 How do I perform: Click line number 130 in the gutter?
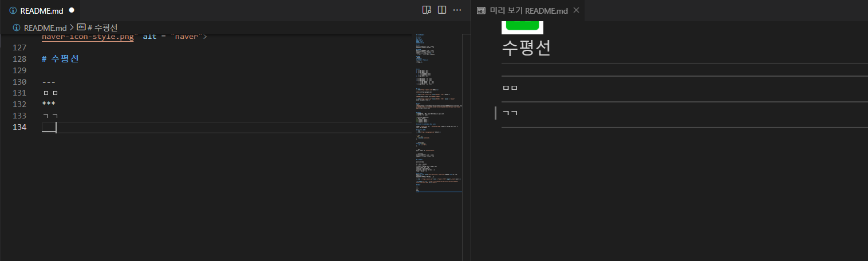(19, 82)
